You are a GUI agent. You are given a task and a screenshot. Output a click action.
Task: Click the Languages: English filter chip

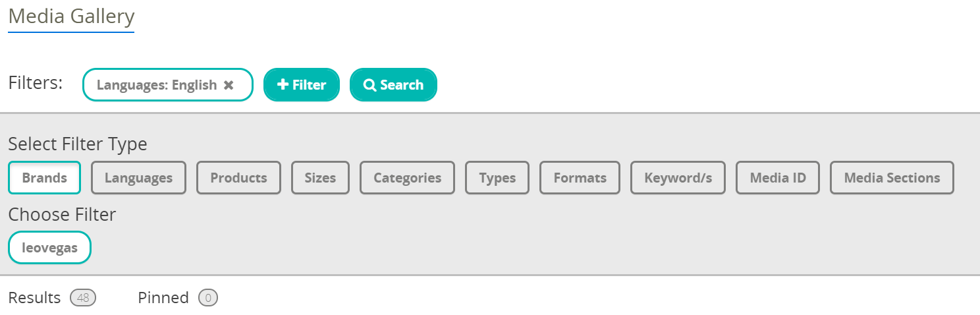point(157,85)
